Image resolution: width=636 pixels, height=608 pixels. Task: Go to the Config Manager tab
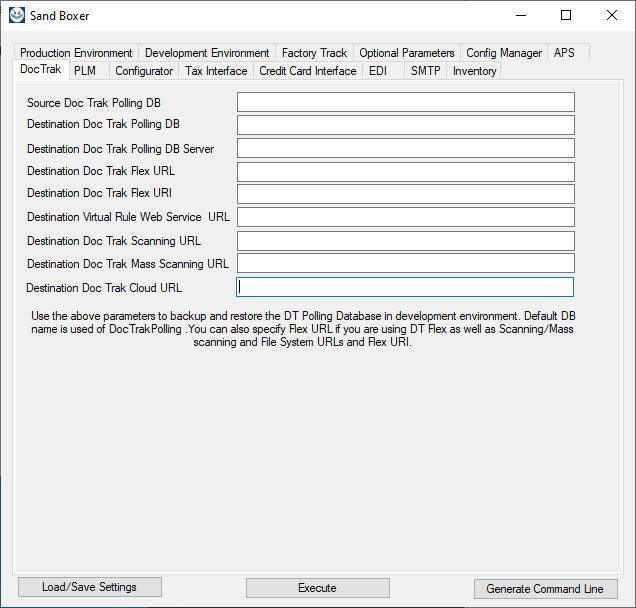tap(504, 53)
